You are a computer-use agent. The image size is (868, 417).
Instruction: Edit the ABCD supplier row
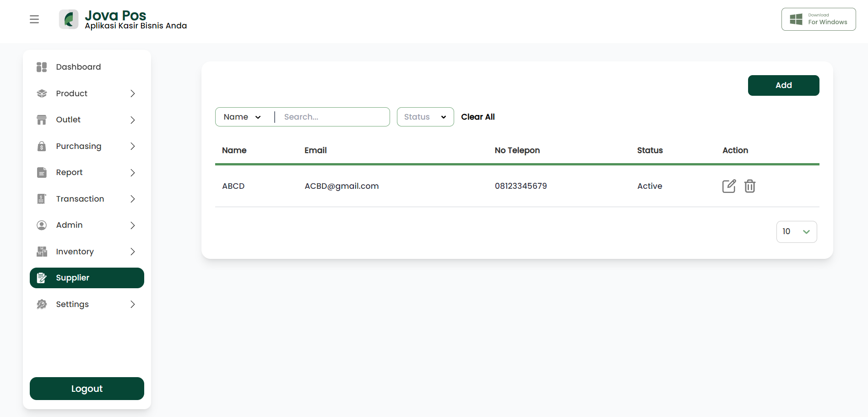pyautogui.click(x=729, y=186)
